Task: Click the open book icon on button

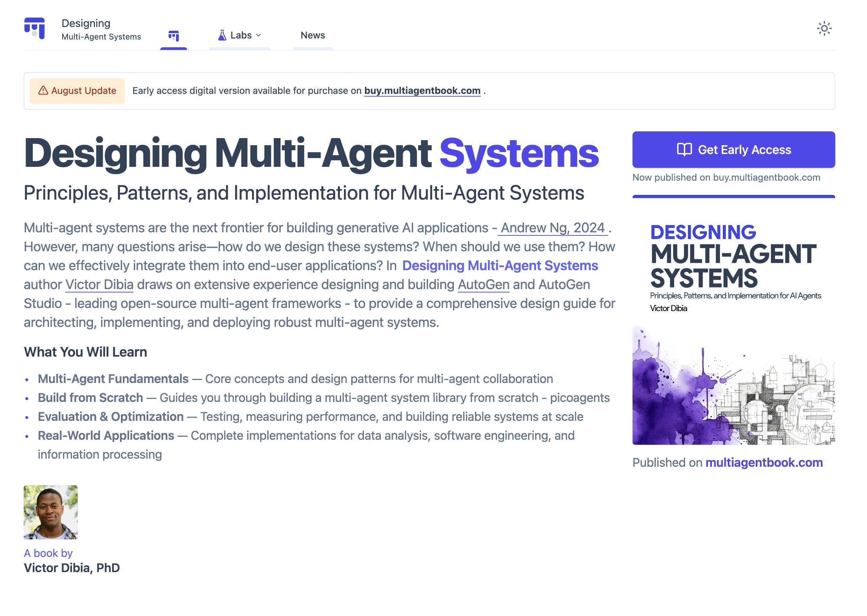Action: coord(684,150)
